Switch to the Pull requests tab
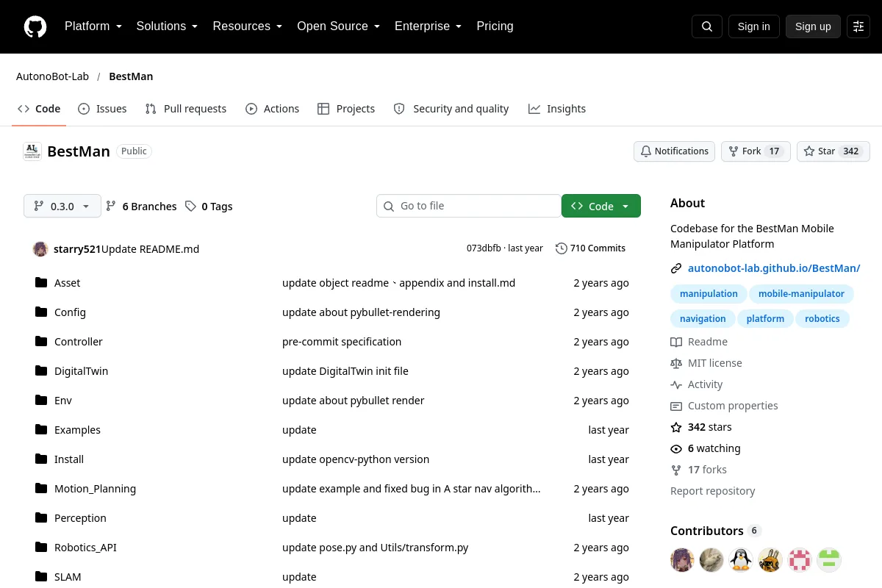The width and height of the screenshot is (882, 588). point(186,109)
